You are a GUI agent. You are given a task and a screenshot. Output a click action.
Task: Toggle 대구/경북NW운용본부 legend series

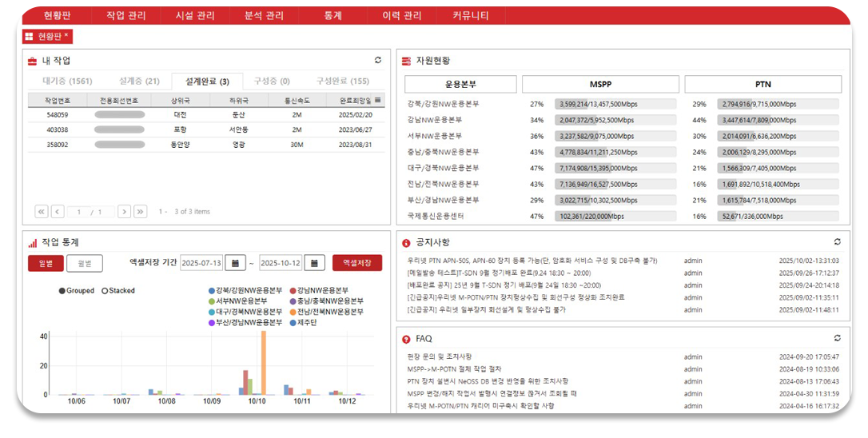pyautogui.click(x=245, y=312)
